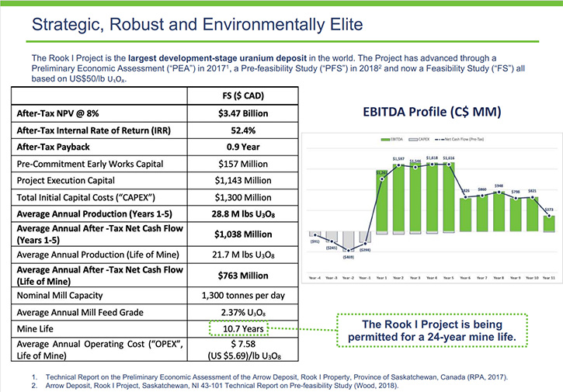The height and width of the screenshot is (392, 563).
Task: Click 'After-Tax Internal Rate of Return (IRR)' label
Action: [x=94, y=130]
